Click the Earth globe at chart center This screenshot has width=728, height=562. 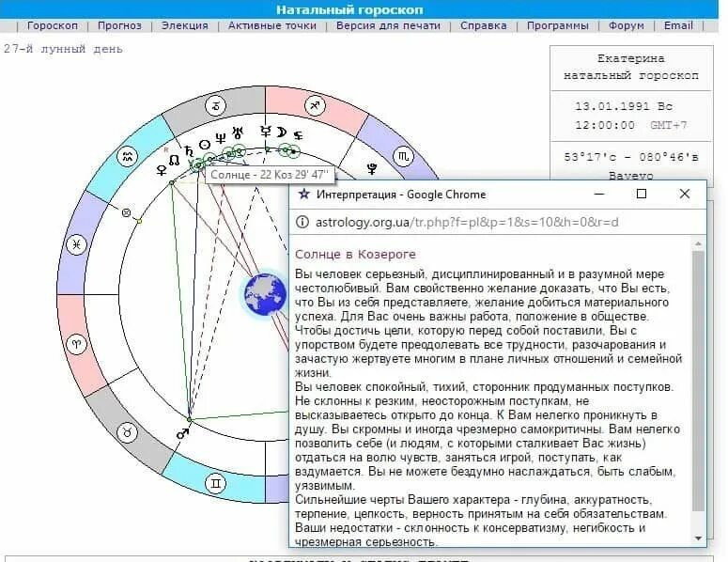coord(266,295)
